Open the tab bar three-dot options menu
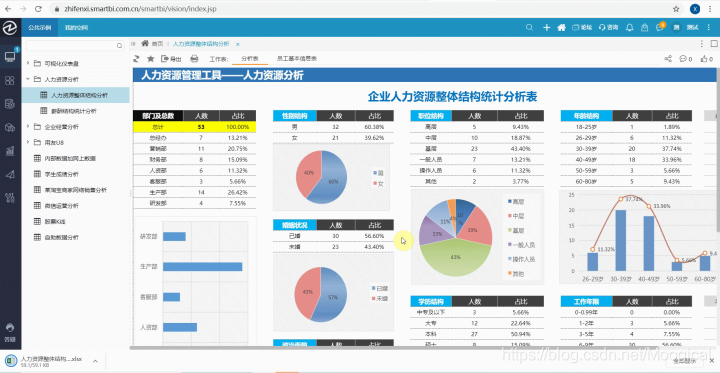The width and height of the screenshot is (720, 373). pyautogui.click(x=702, y=44)
